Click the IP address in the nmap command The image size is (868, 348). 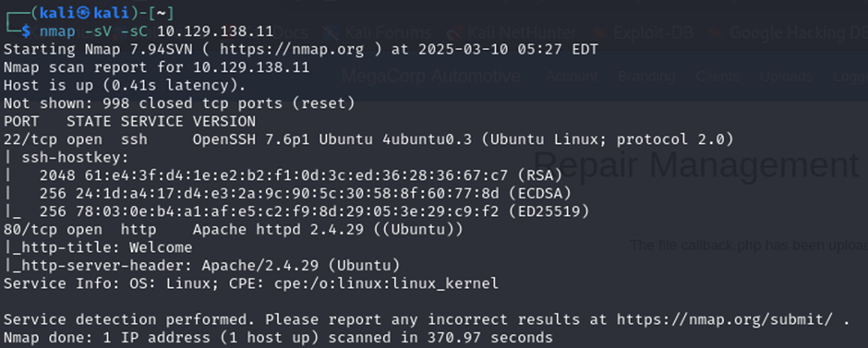point(215,31)
